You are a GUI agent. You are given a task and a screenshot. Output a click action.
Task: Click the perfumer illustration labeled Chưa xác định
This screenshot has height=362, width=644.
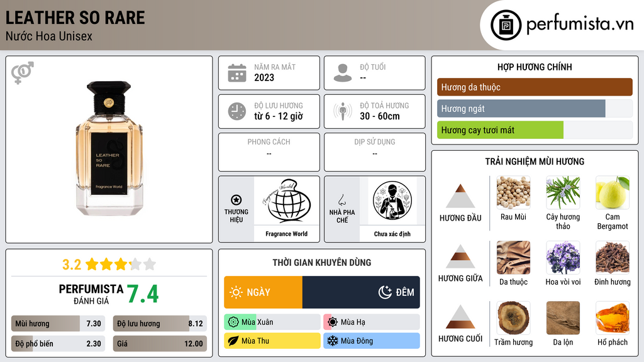point(392,200)
